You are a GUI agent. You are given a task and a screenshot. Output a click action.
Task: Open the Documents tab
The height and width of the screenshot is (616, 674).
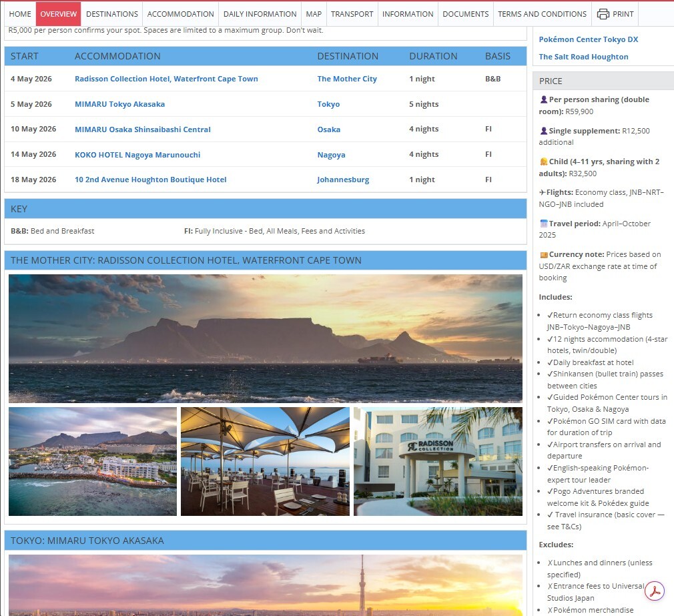(x=466, y=14)
